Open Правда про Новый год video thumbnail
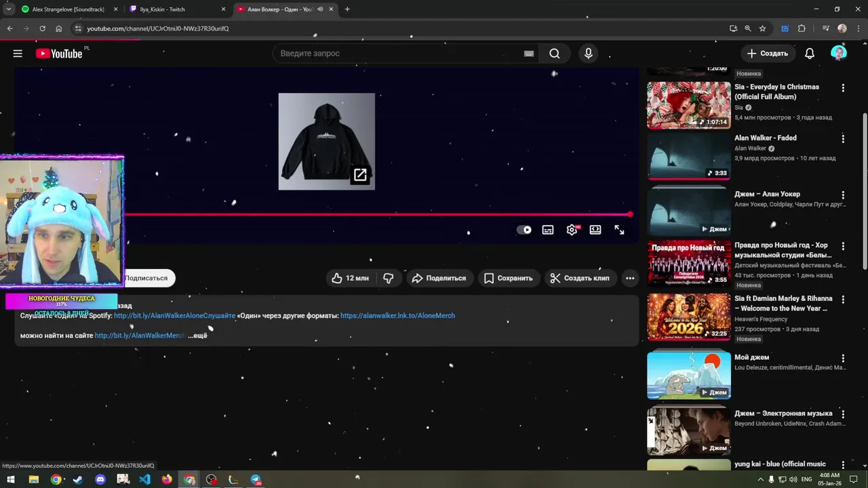The height and width of the screenshot is (488, 868). point(688,264)
